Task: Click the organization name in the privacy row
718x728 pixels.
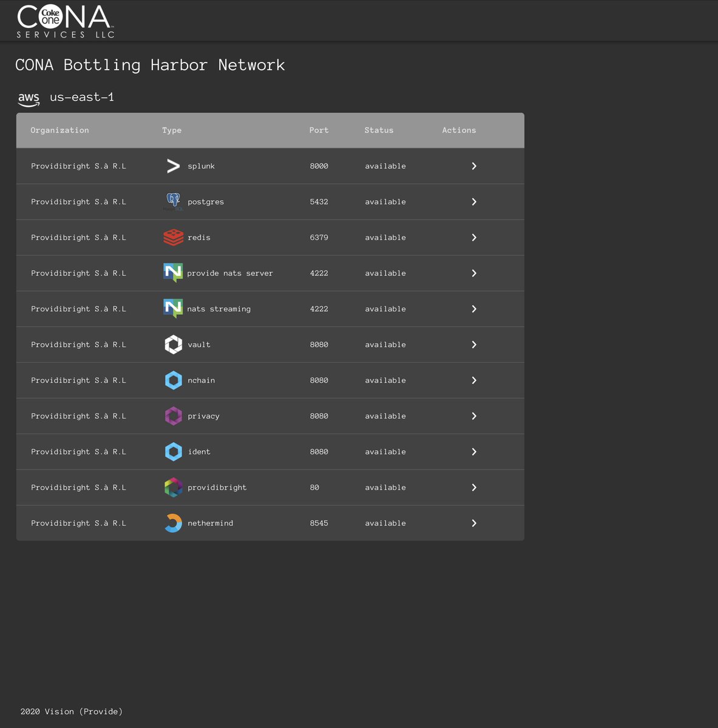Action: pos(78,416)
